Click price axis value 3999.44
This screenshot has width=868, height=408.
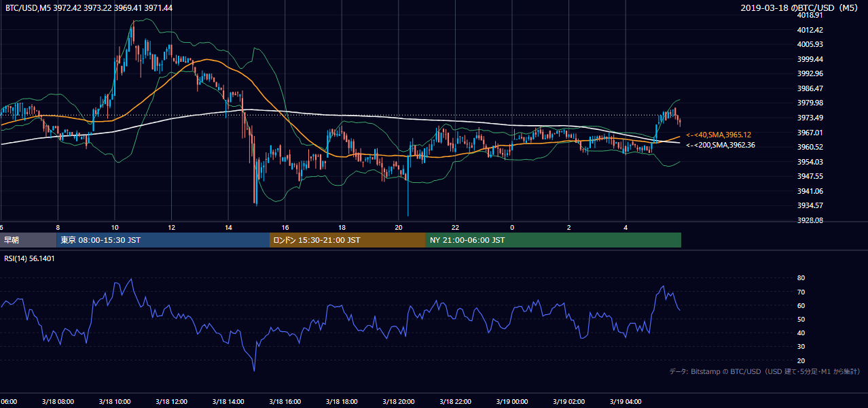pyautogui.click(x=810, y=59)
